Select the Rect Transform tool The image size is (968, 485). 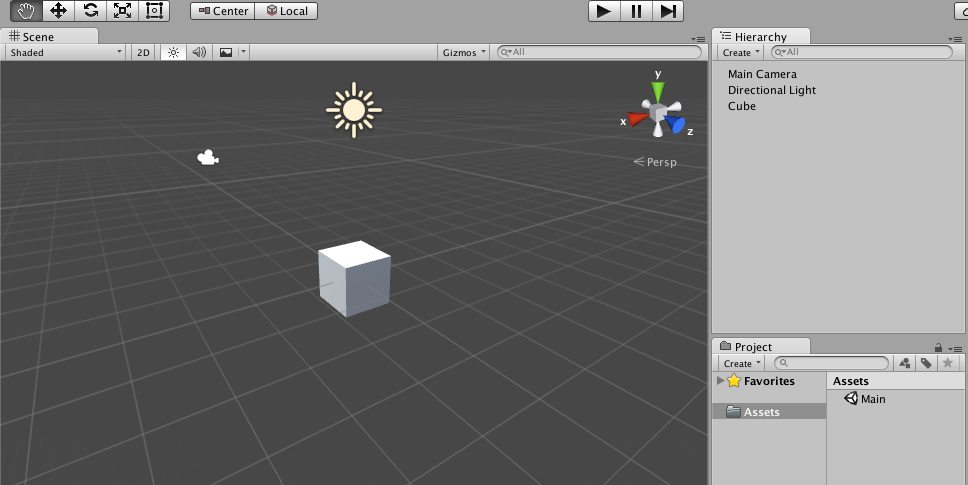[x=154, y=10]
